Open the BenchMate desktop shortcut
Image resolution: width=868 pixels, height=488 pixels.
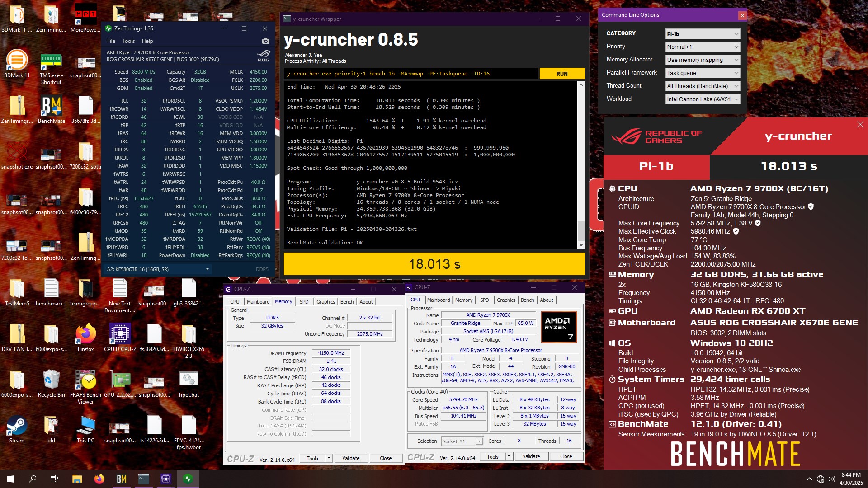51,110
